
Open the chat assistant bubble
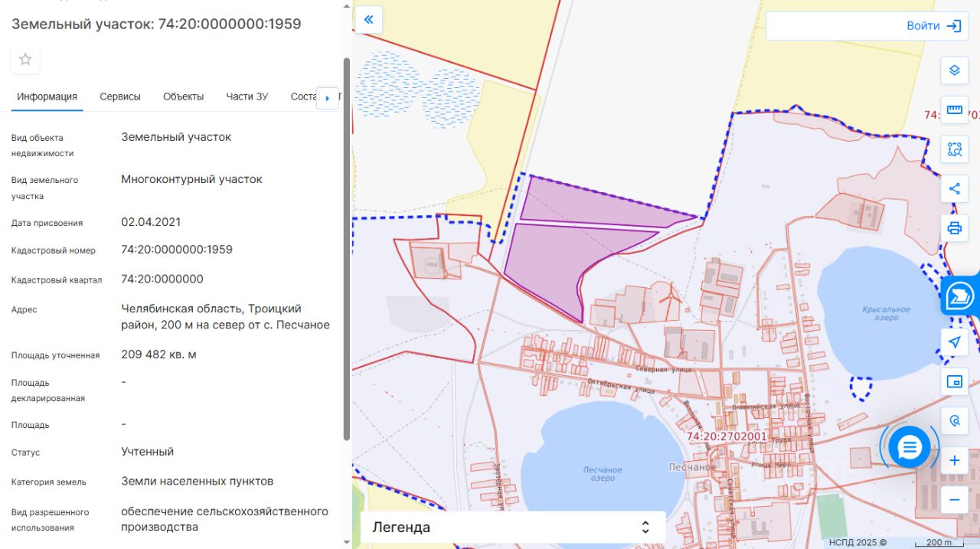coord(909,447)
